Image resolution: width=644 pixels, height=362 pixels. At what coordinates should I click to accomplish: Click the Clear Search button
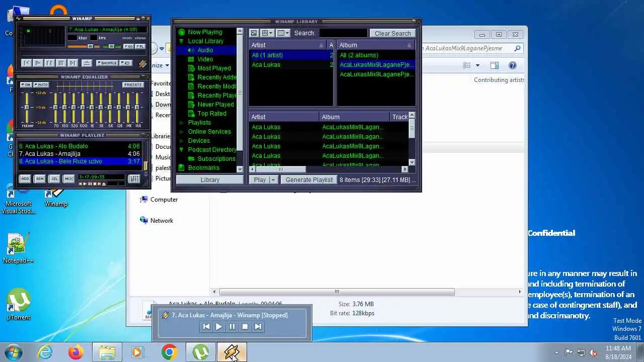coord(392,33)
